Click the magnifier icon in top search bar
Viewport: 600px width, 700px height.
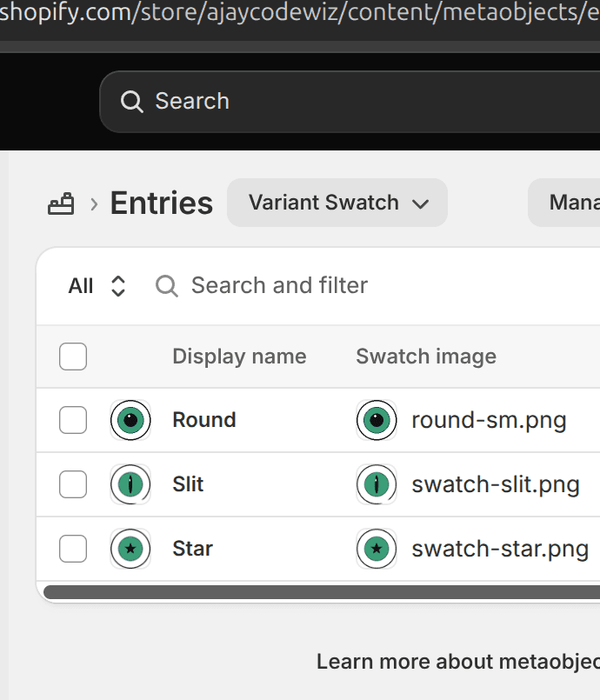[x=131, y=102]
